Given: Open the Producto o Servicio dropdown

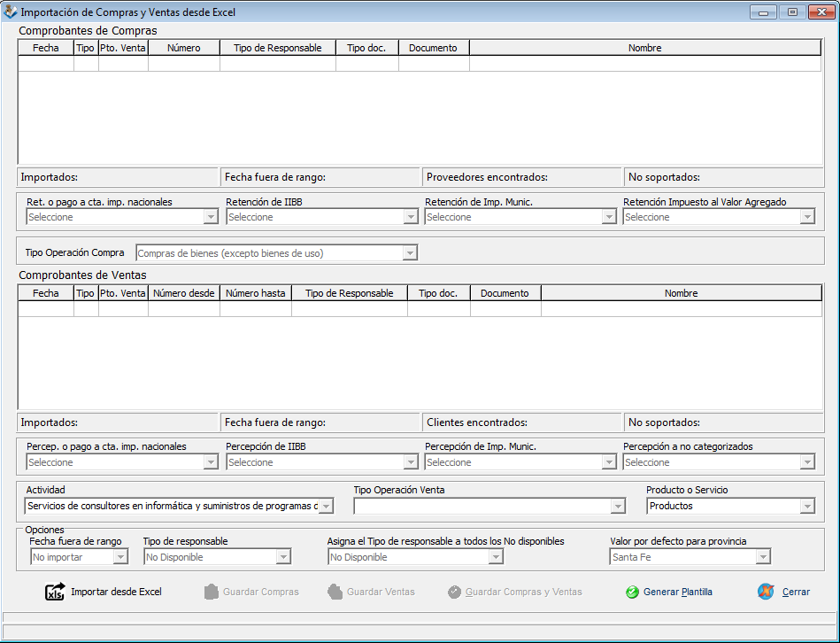Looking at the screenshot, I should (x=806, y=506).
